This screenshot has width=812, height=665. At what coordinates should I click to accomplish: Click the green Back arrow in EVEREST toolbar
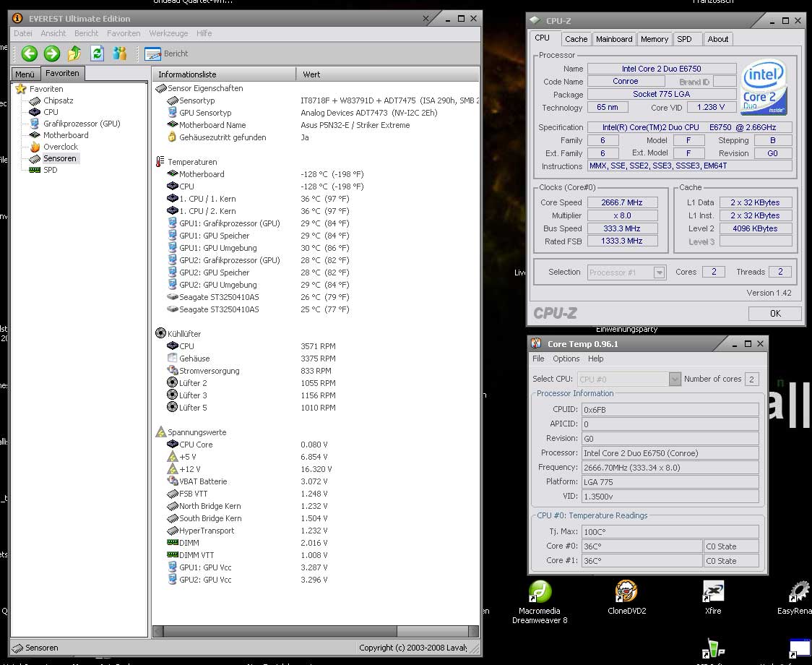click(x=29, y=53)
